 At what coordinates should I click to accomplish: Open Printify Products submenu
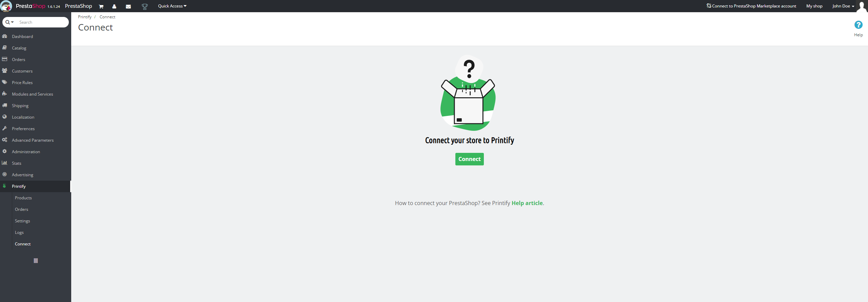[23, 198]
